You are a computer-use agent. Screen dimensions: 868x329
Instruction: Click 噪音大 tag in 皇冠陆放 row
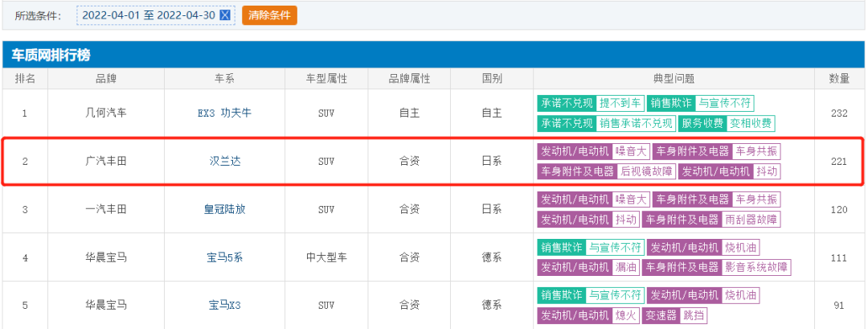click(x=631, y=199)
